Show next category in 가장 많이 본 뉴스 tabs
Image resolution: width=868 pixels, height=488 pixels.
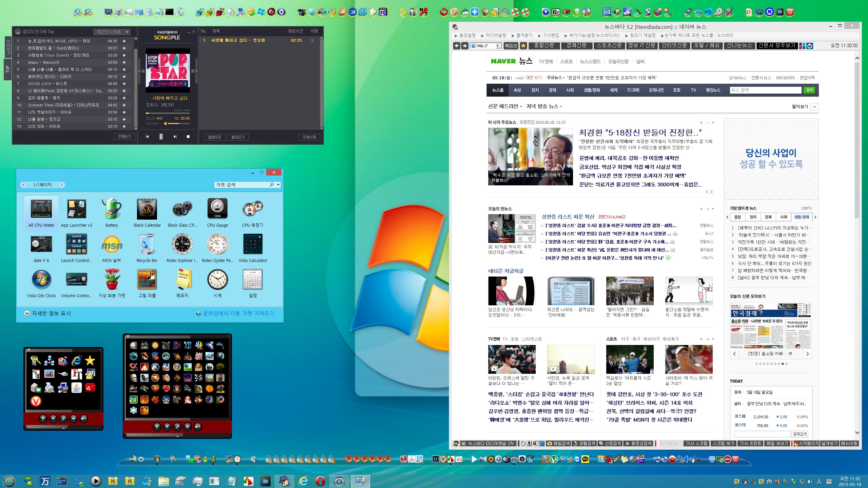[x=815, y=217]
